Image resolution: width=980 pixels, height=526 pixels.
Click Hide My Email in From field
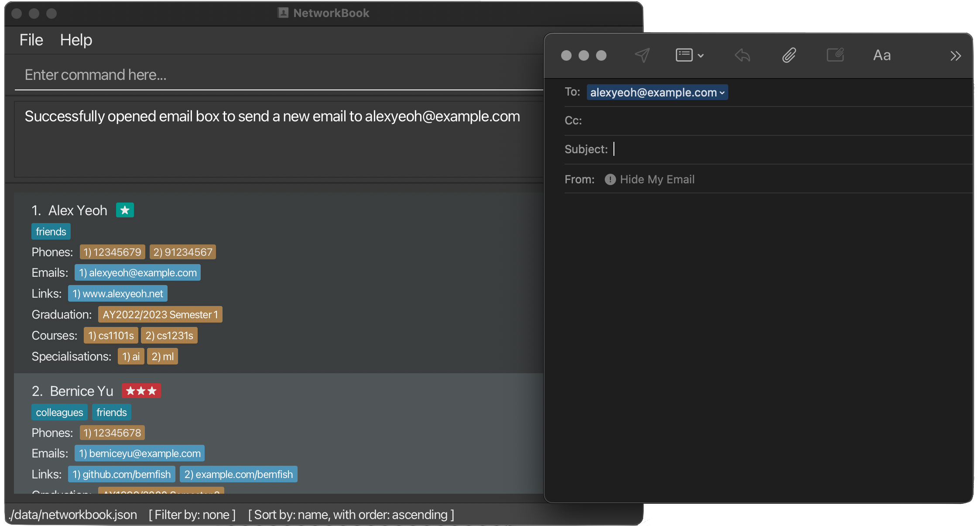657,179
